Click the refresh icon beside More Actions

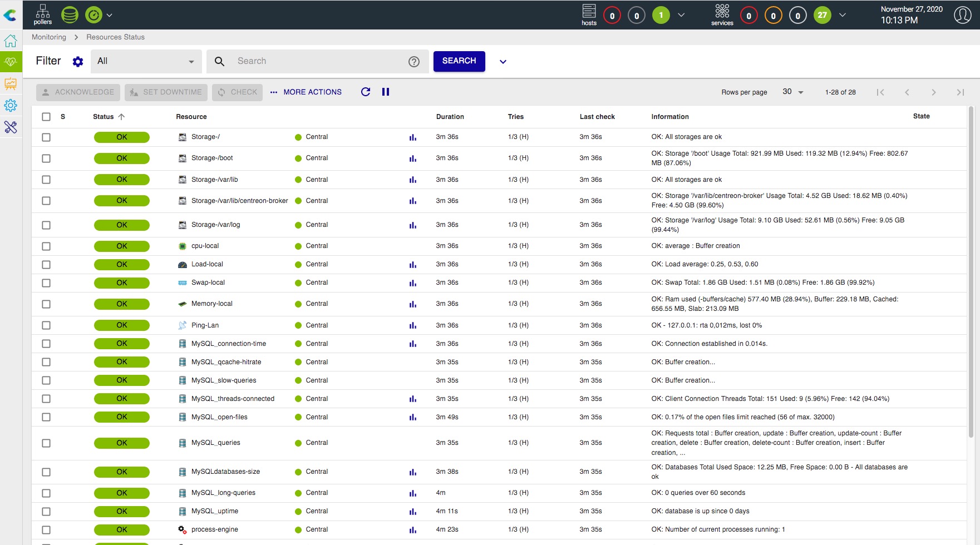[x=366, y=92]
